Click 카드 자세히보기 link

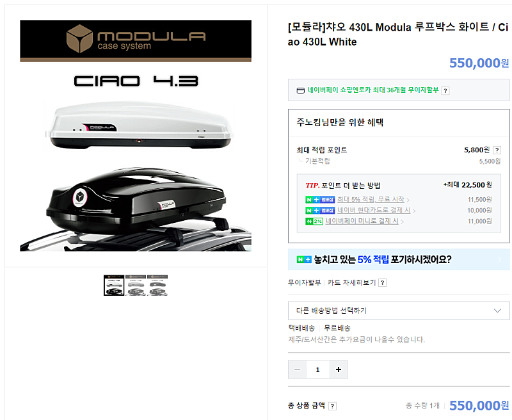351,282
